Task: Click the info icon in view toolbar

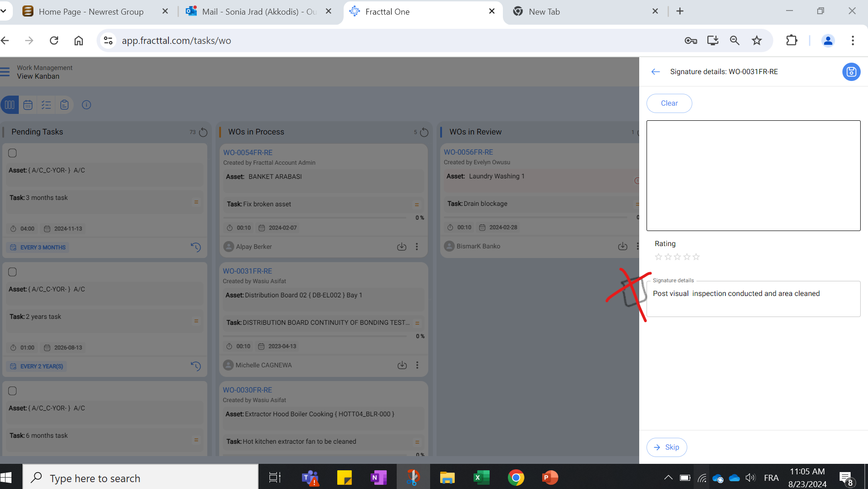Action: 86,105
